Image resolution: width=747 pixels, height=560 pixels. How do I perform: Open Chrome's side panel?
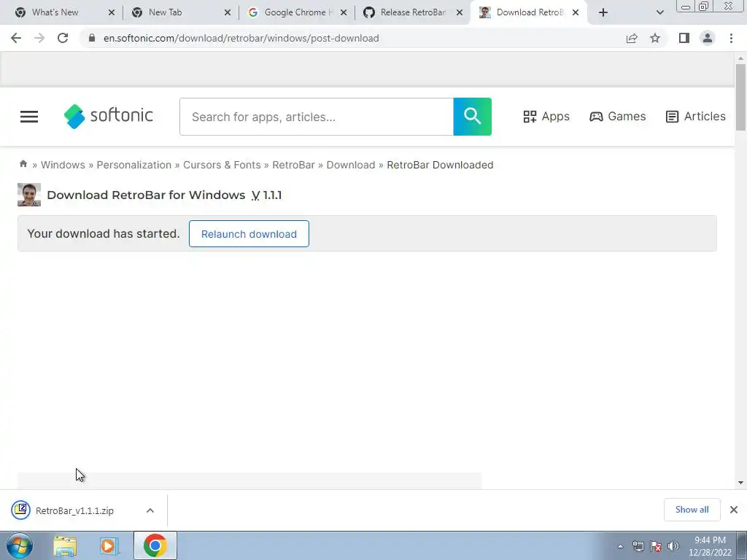[x=684, y=38]
